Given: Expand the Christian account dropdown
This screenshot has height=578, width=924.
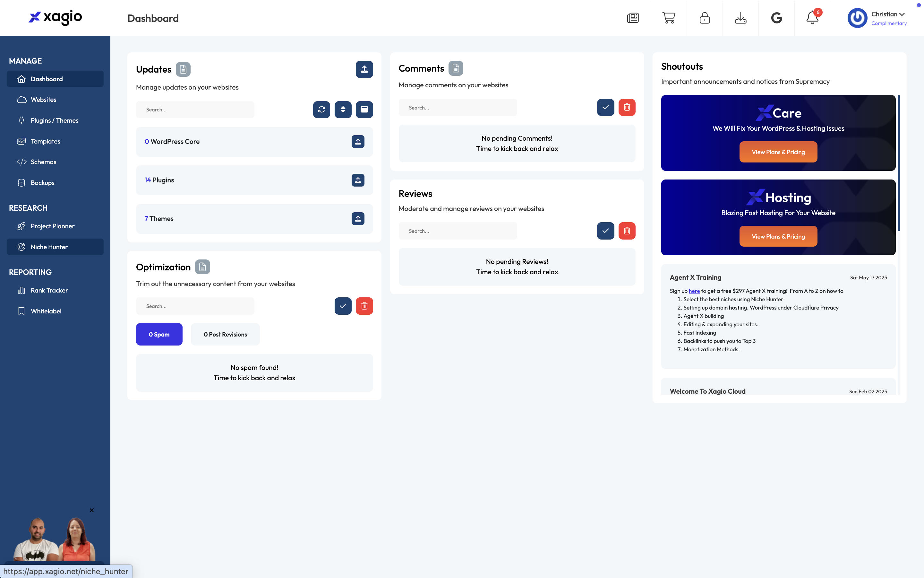Looking at the screenshot, I should (888, 14).
